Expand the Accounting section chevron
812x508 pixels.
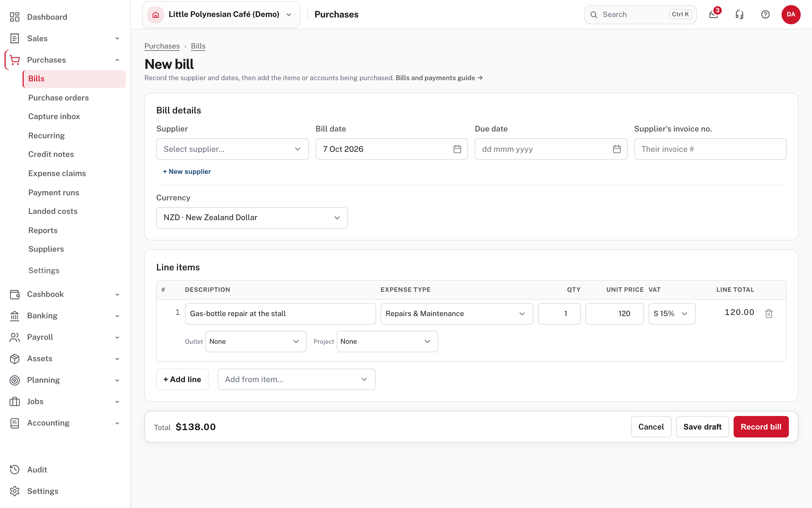pos(117,423)
